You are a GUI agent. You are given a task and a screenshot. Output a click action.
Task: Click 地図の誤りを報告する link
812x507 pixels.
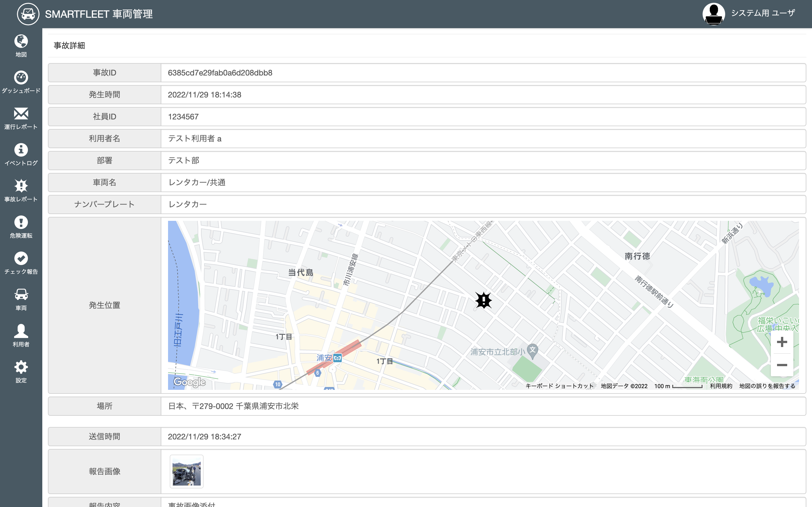(767, 386)
